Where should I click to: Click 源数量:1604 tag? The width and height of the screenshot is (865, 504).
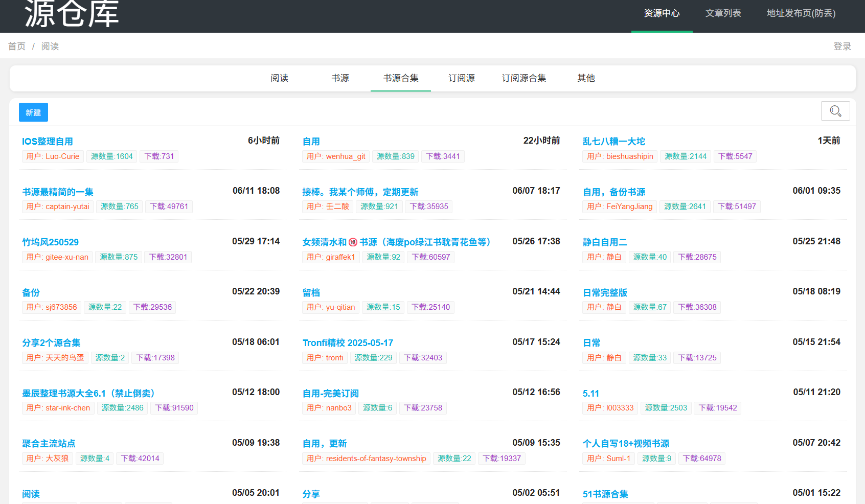point(111,156)
